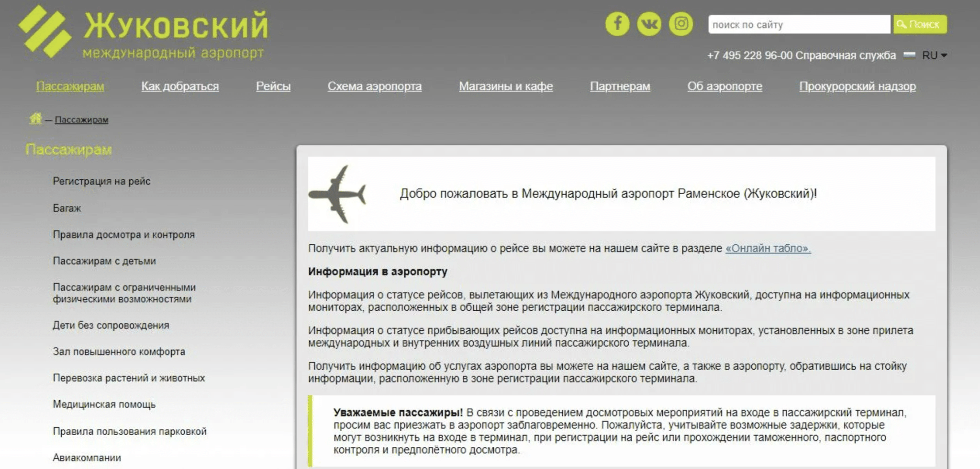Open the VK social network icon
The height and width of the screenshot is (469, 980).
pos(649,24)
